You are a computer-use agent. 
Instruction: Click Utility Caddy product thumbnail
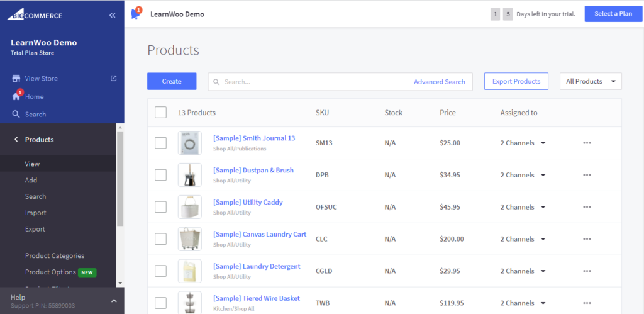pyautogui.click(x=190, y=207)
